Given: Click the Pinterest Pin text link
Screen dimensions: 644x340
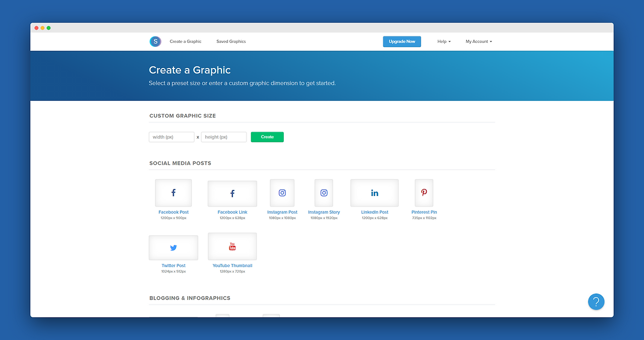Looking at the screenshot, I should click(424, 212).
